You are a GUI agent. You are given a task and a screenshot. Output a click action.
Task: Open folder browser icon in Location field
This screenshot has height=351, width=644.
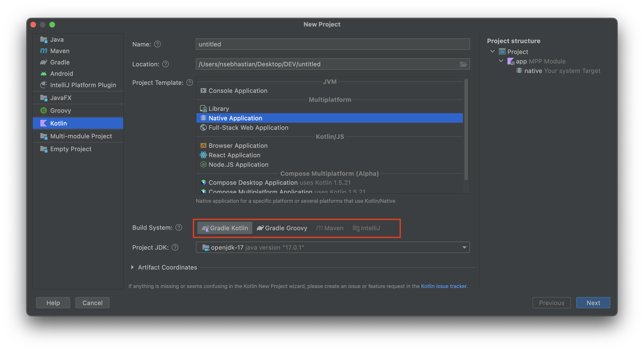463,64
